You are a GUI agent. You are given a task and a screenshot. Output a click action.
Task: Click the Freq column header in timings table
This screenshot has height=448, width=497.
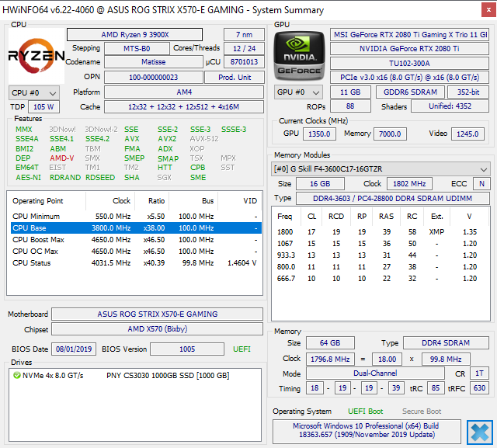285,217
